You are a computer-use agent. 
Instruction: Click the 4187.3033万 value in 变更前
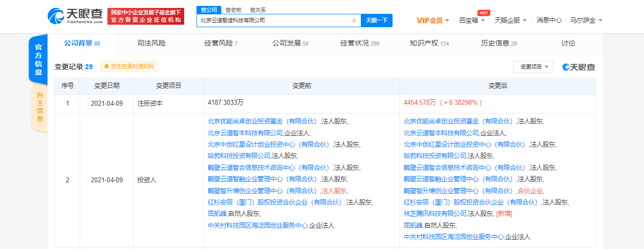tap(226, 103)
